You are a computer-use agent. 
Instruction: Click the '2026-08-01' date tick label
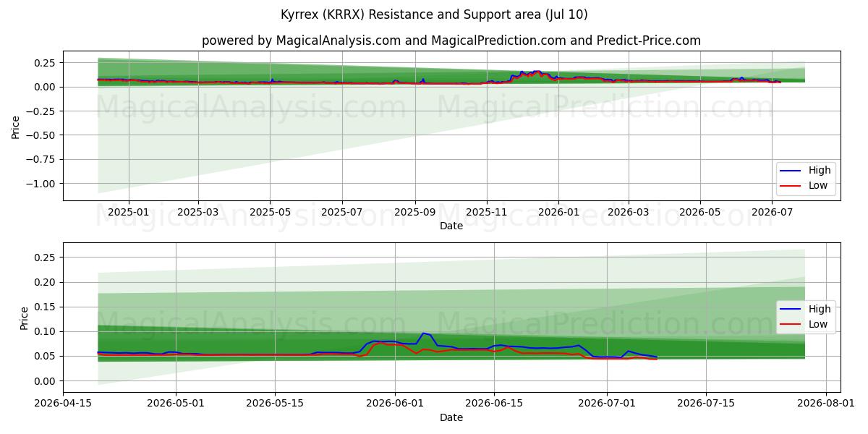tap(826, 404)
